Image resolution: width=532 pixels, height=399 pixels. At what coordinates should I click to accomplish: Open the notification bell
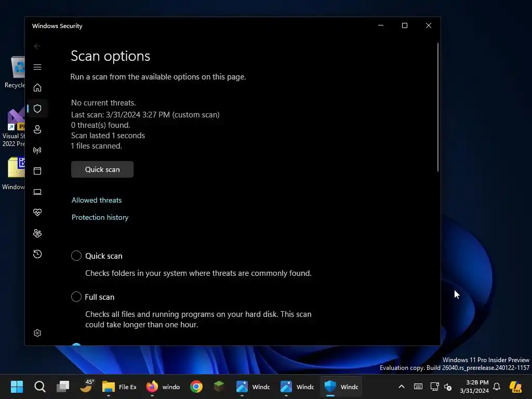[497, 387]
